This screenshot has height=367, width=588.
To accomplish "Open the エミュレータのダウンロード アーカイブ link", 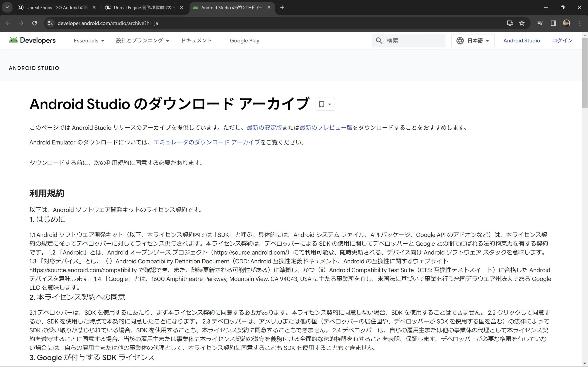I will pyautogui.click(x=206, y=142).
